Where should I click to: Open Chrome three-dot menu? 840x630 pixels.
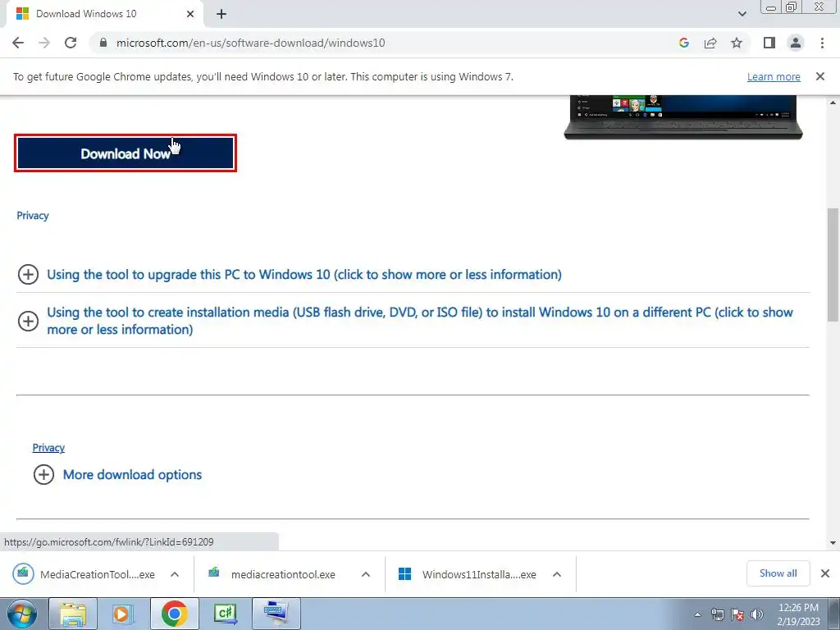coord(822,43)
